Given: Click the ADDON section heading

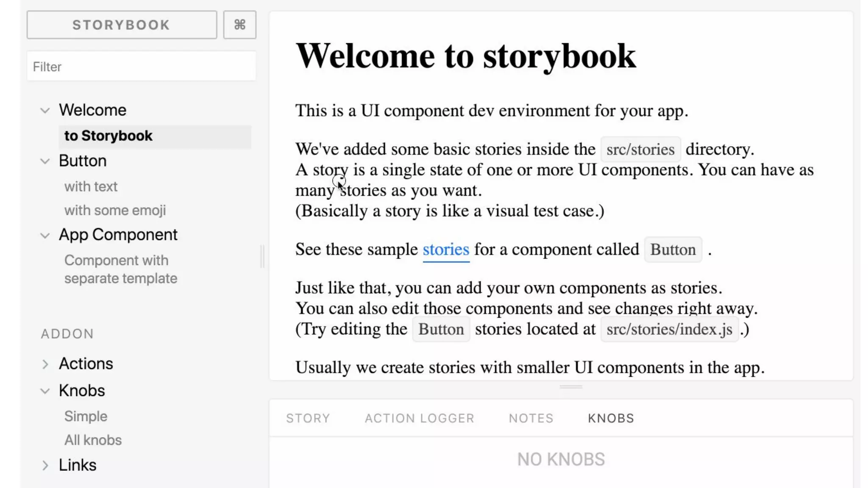Looking at the screenshot, I should coord(67,334).
